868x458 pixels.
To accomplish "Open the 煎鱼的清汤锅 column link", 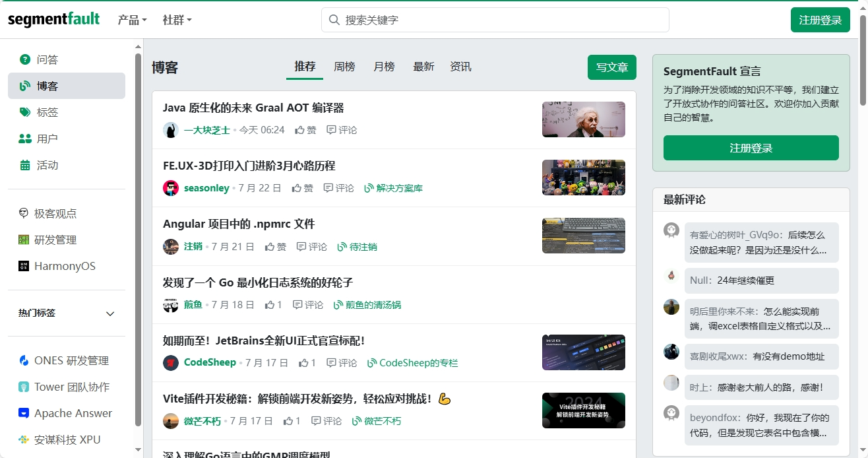I will click(x=367, y=305).
